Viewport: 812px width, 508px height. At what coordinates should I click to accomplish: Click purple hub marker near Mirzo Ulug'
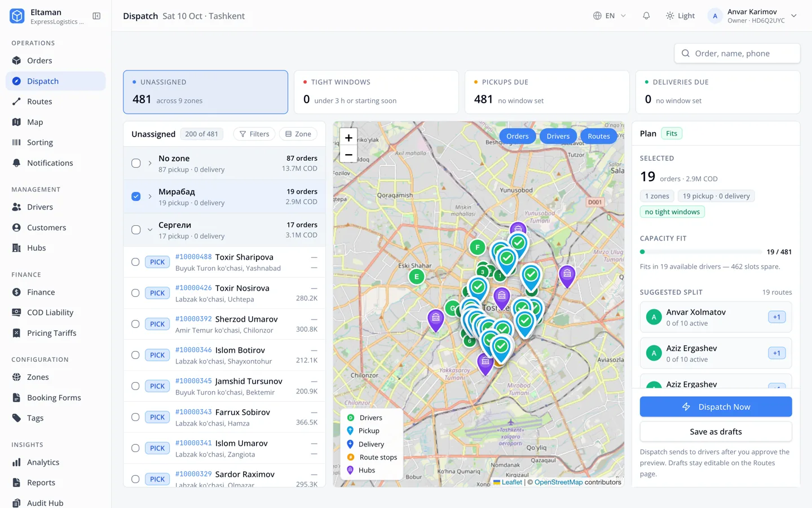[567, 275]
